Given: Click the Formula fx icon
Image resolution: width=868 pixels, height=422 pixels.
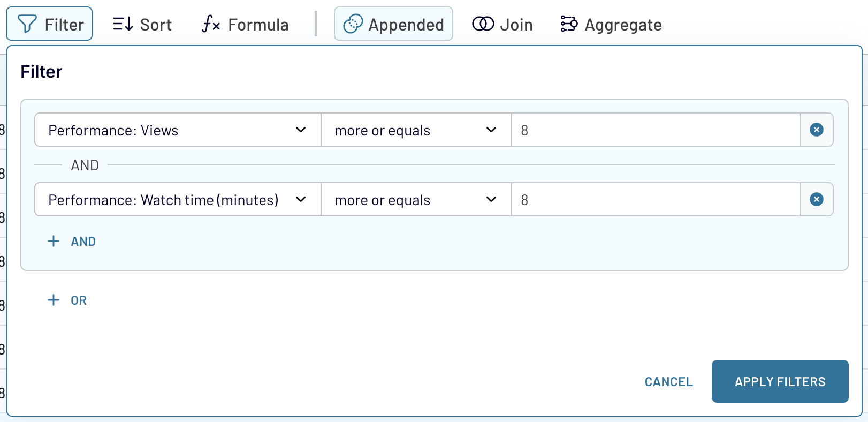Looking at the screenshot, I should 211,24.
